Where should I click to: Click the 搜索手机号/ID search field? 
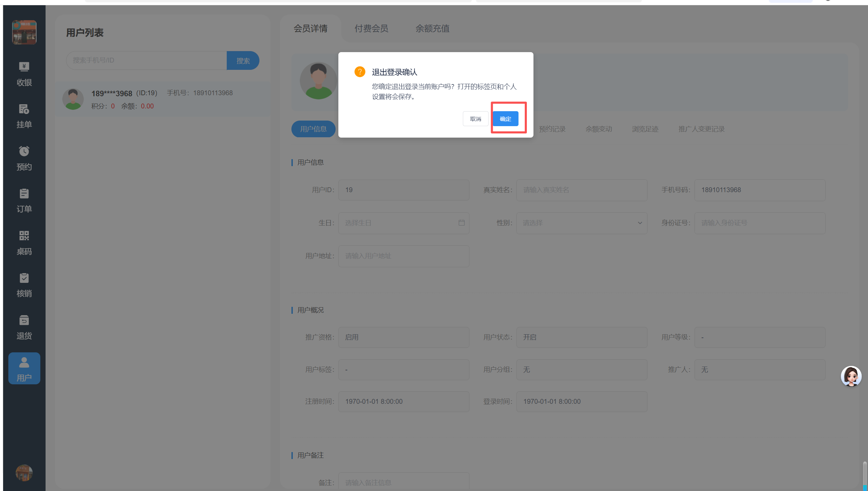(x=146, y=60)
